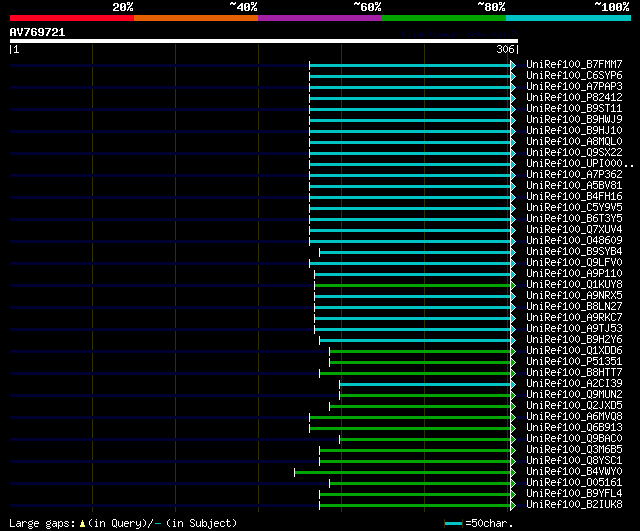Viewport: 640px width, 531px height.
Task: Click the query end position 306 label
Action: [505, 49]
